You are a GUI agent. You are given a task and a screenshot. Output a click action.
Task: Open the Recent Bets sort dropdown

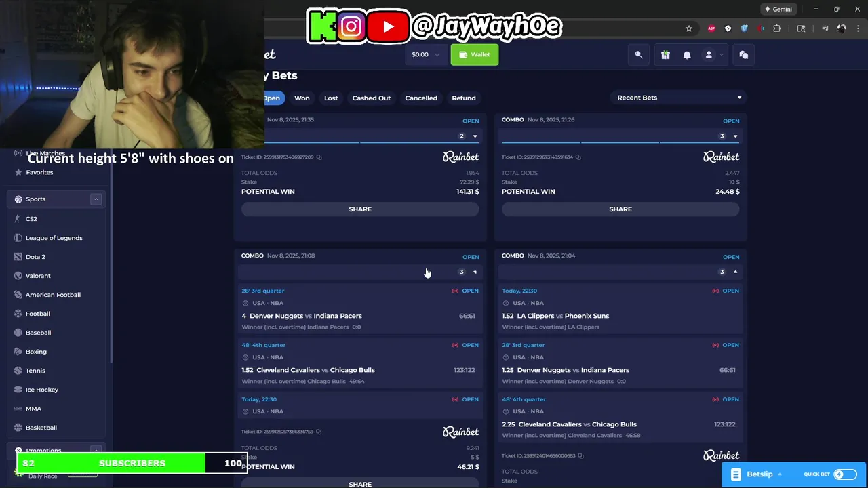[x=678, y=98]
